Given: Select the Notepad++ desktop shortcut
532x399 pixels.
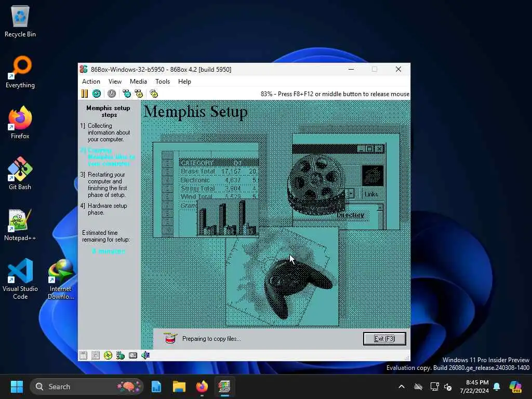Looking at the screenshot, I should pyautogui.click(x=20, y=224).
